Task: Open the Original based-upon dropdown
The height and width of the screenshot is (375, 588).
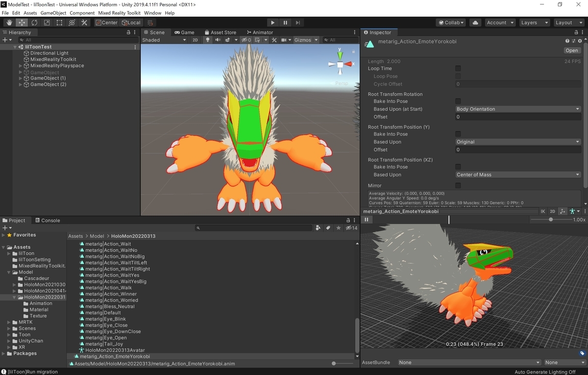Action: click(x=518, y=142)
